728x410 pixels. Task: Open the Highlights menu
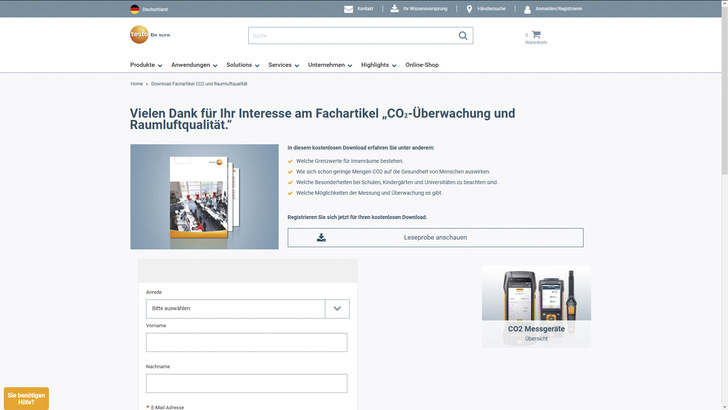pyautogui.click(x=378, y=65)
